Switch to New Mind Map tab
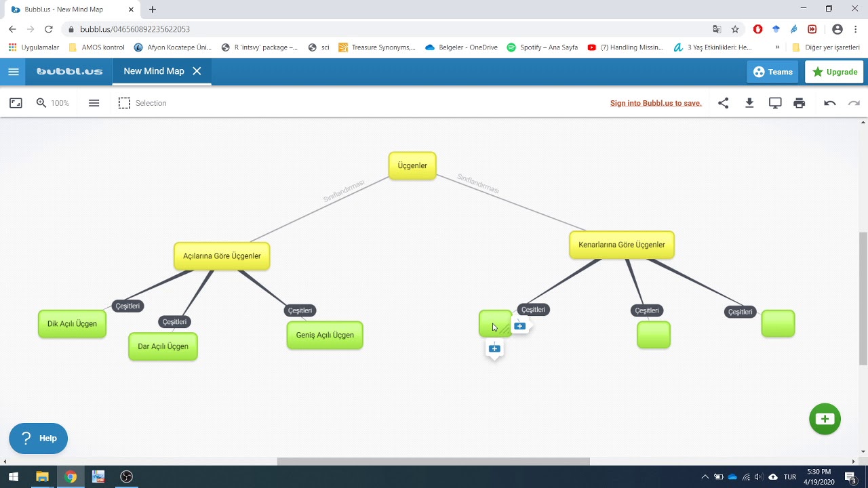 [154, 71]
